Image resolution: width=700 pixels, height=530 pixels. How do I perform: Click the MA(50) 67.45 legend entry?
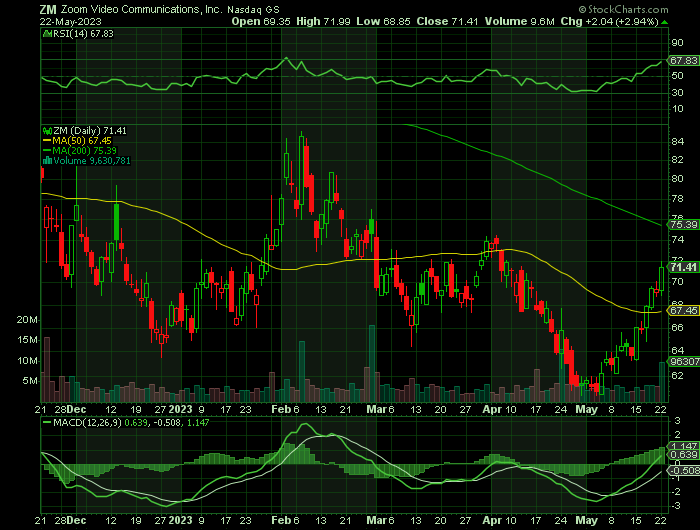click(x=82, y=141)
